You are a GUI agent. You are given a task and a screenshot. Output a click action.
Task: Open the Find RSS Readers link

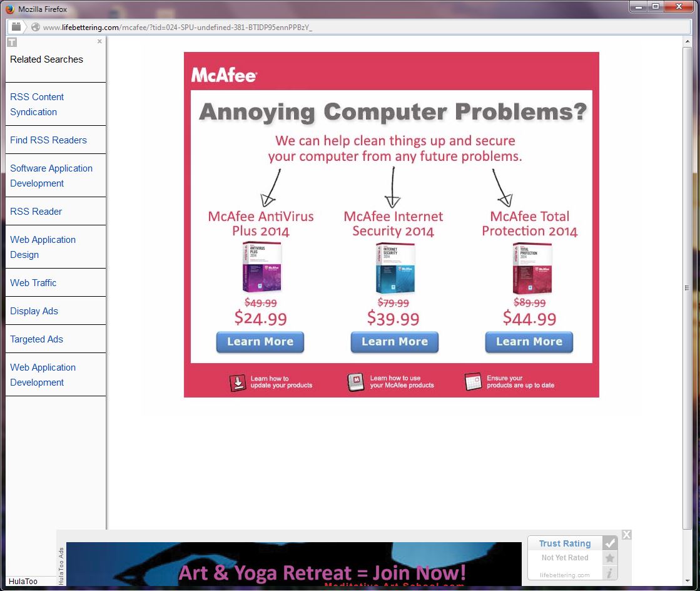click(x=48, y=140)
